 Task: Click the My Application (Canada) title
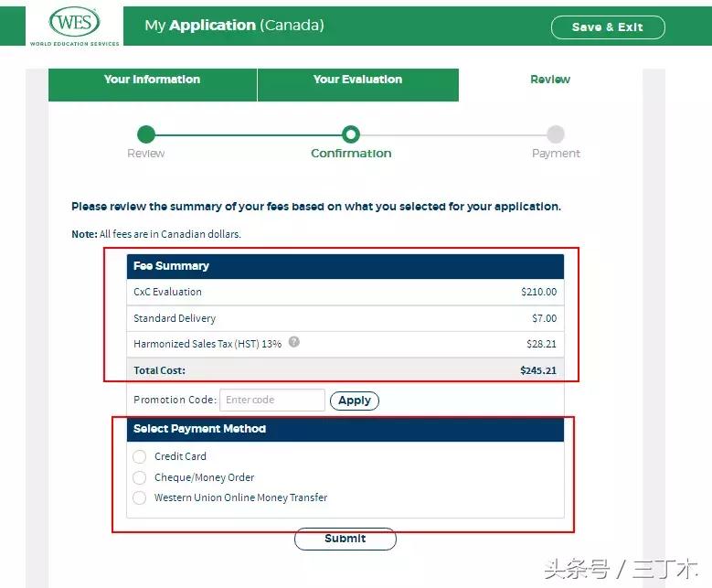point(234,26)
